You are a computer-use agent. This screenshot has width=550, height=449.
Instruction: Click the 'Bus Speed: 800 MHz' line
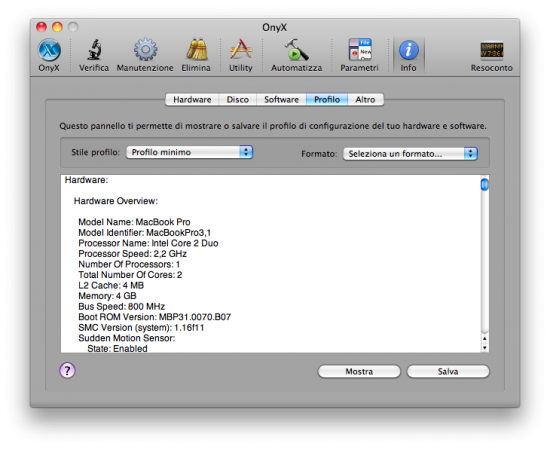122,306
